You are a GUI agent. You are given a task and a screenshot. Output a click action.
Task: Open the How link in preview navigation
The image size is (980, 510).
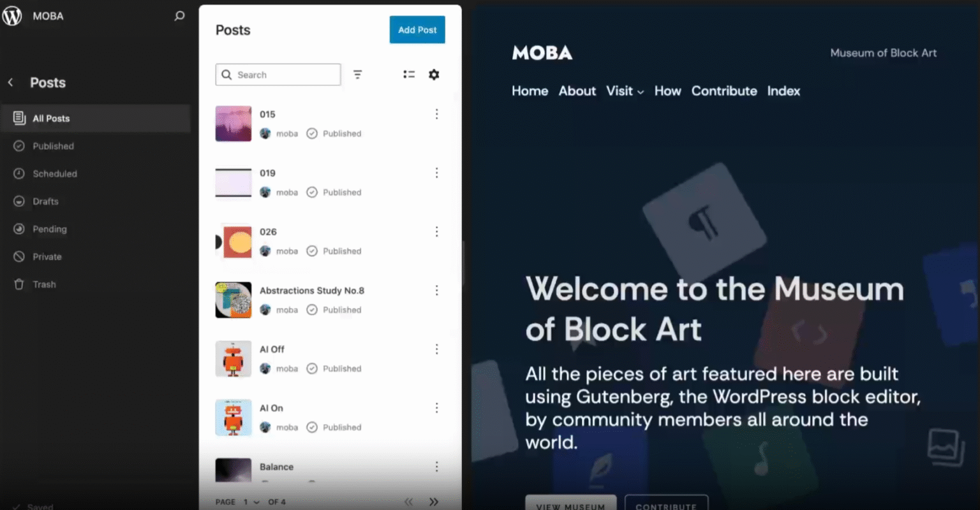click(667, 91)
